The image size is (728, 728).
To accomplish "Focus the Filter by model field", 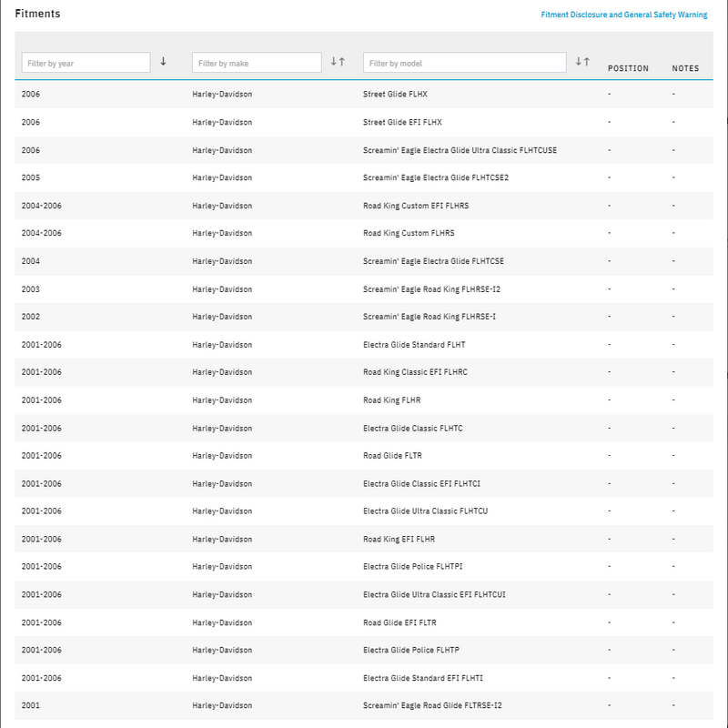I will tap(464, 63).
